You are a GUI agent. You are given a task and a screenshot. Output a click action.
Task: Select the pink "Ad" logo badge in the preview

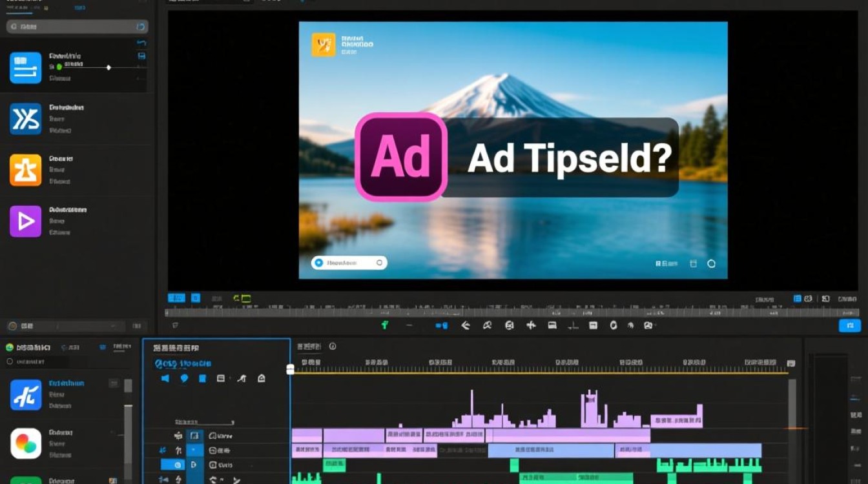[x=401, y=157]
